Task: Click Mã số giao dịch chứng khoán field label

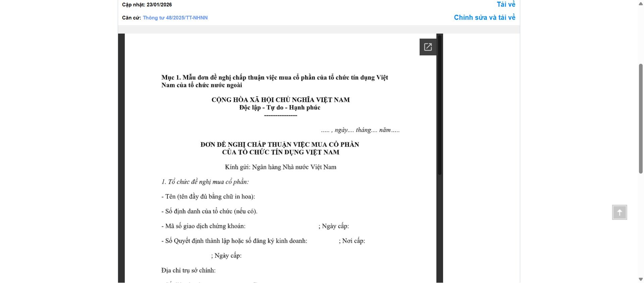Action: coord(203,226)
